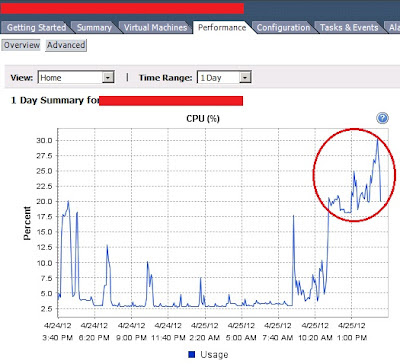This screenshot has height=364, width=400.
Task: Go to the Virtual Machines tab
Action: 155,27
